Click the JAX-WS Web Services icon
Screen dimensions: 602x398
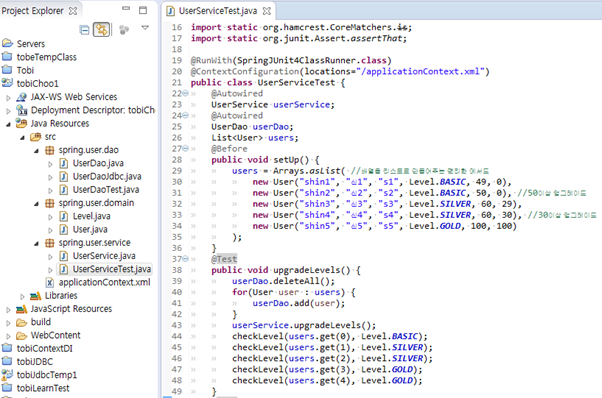point(22,97)
